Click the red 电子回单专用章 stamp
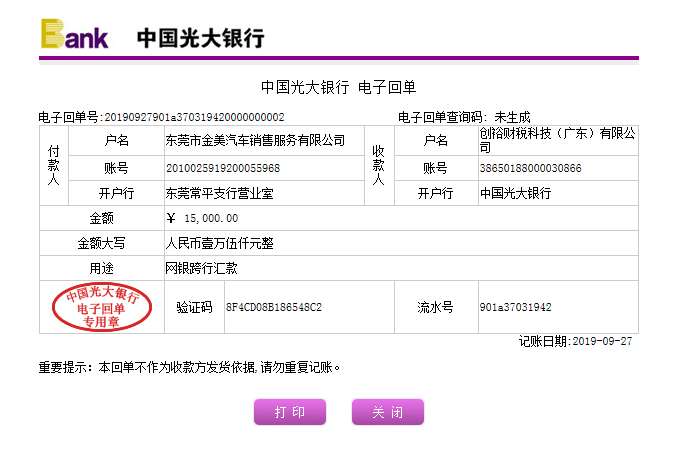This screenshot has height=462, width=694. (x=102, y=307)
